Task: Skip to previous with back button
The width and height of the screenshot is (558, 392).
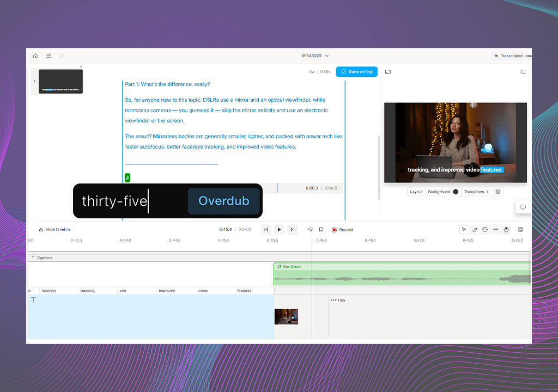Action: pyautogui.click(x=266, y=230)
